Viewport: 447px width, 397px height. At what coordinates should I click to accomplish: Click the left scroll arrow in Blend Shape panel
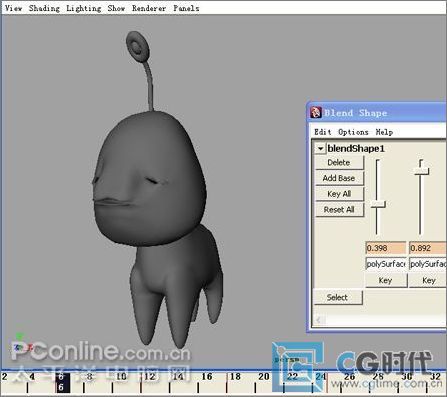click(x=319, y=320)
